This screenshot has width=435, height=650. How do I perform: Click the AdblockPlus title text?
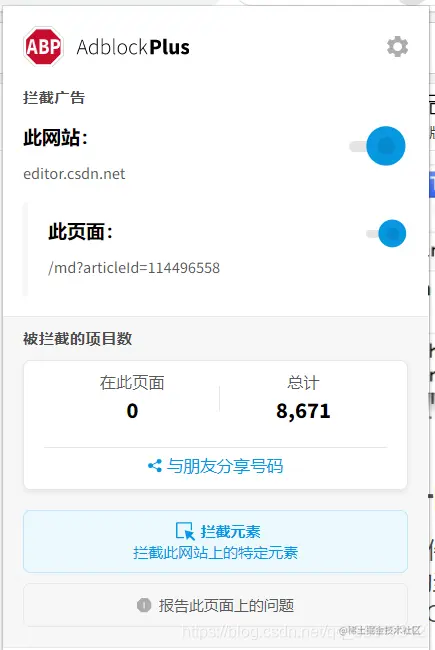coord(133,47)
